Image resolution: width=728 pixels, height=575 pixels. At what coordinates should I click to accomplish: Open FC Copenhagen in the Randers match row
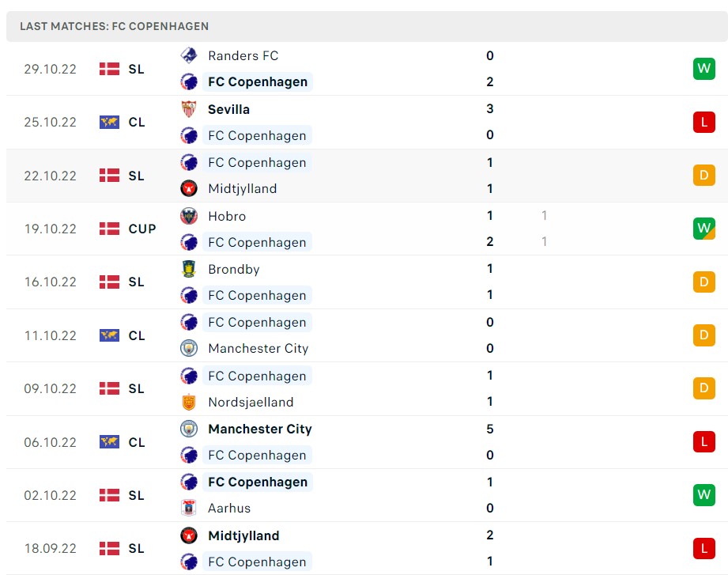pyautogui.click(x=257, y=81)
